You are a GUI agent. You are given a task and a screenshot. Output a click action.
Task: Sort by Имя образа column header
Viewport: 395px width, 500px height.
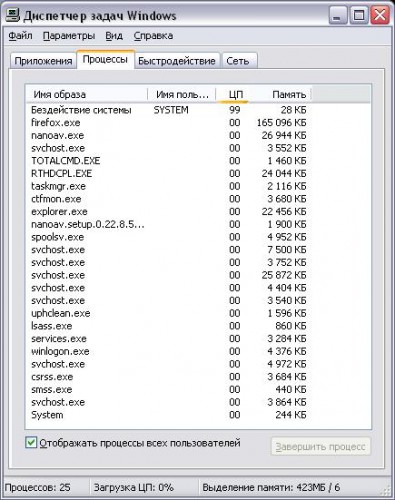pyautogui.click(x=87, y=94)
